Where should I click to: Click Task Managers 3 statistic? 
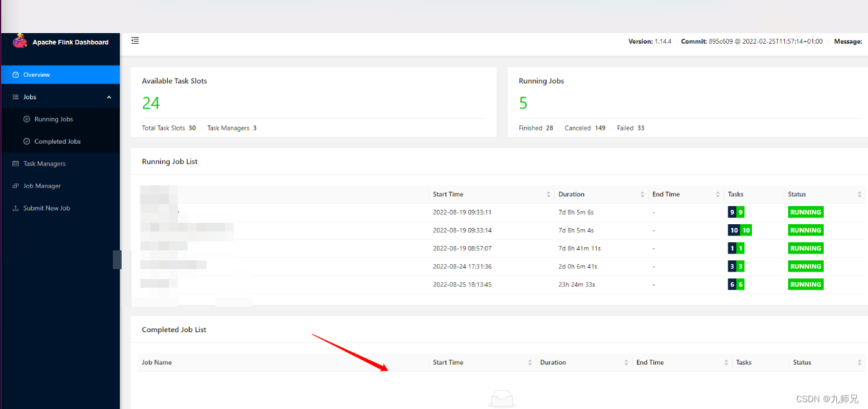(x=232, y=128)
